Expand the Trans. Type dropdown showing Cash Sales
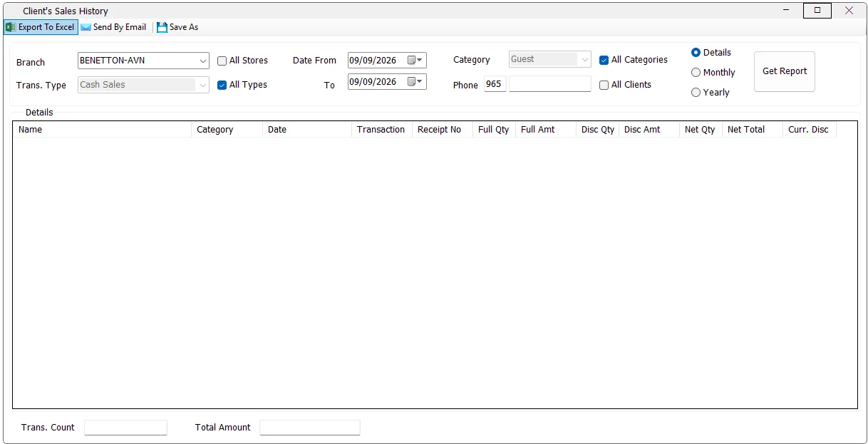This screenshot has width=868, height=444. click(x=203, y=86)
